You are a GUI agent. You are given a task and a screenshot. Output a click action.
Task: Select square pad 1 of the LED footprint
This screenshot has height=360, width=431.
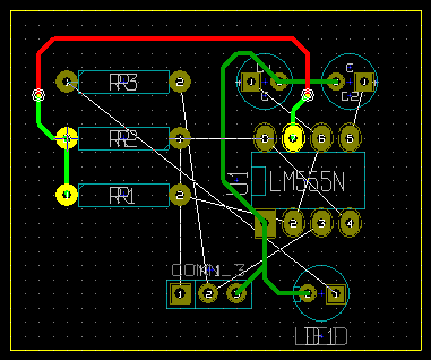[335, 294]
